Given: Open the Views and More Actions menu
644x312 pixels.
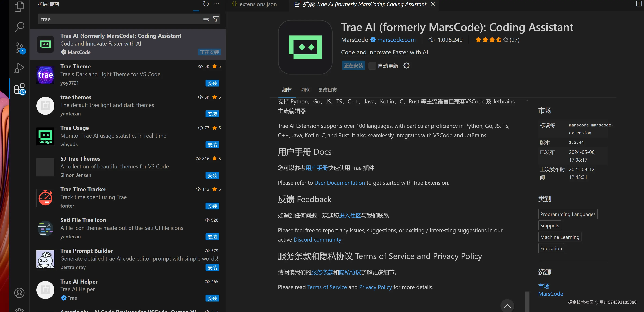Looking at the screenshot, I should (x=216, y=4).
